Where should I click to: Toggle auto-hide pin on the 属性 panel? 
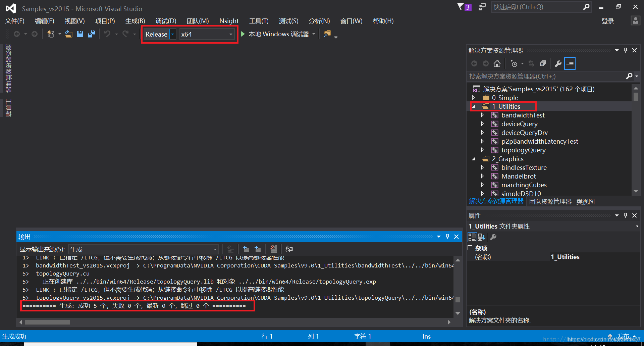click(626, 215)
